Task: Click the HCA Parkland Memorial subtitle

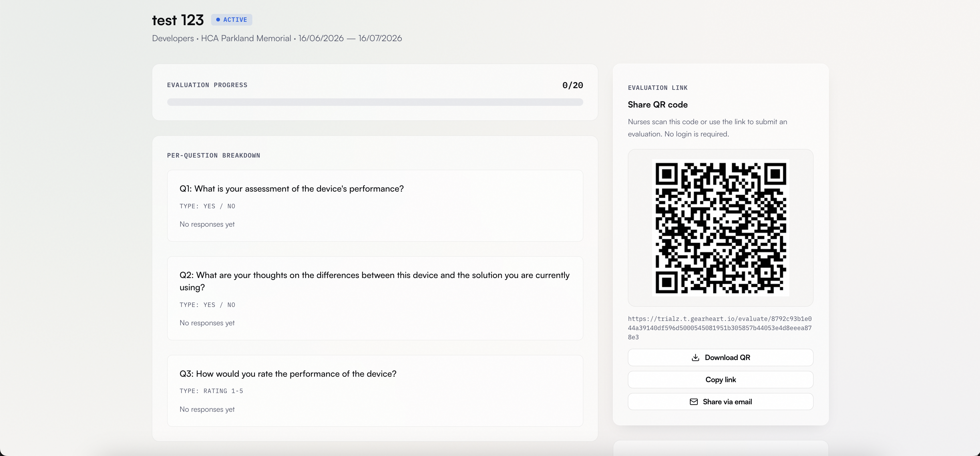Action: pyautogui.click(x=246, y=38)
